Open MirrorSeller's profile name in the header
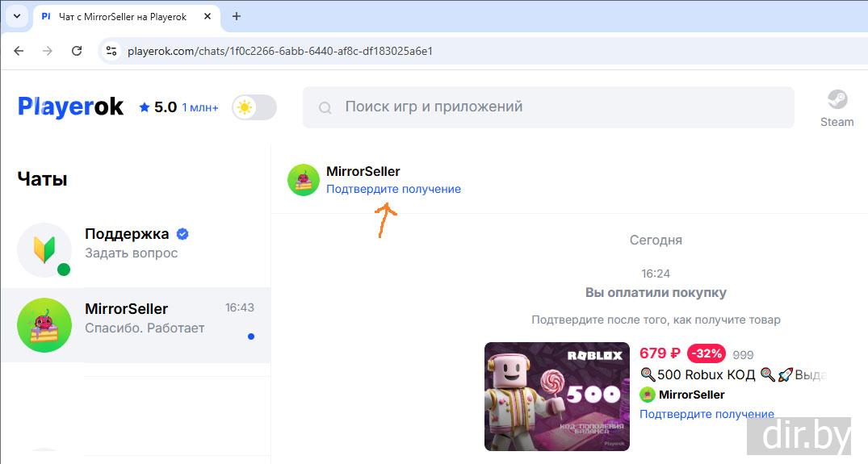The image size is (868, 464). coord(363,171)
